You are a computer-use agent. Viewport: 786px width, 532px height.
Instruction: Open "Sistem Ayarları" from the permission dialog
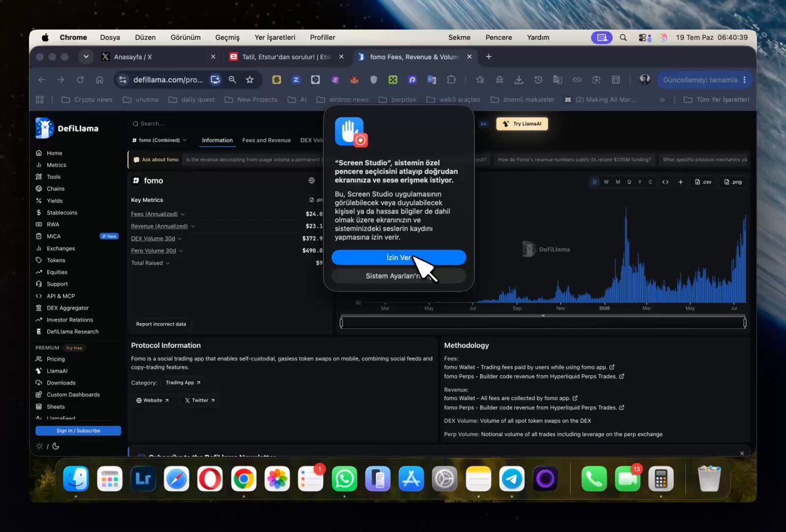[x=398, y=276]
